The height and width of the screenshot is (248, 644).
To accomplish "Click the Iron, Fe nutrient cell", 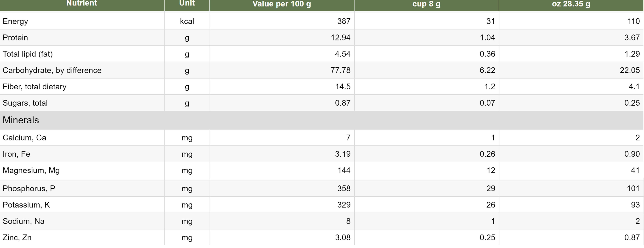I will [16, 154].
